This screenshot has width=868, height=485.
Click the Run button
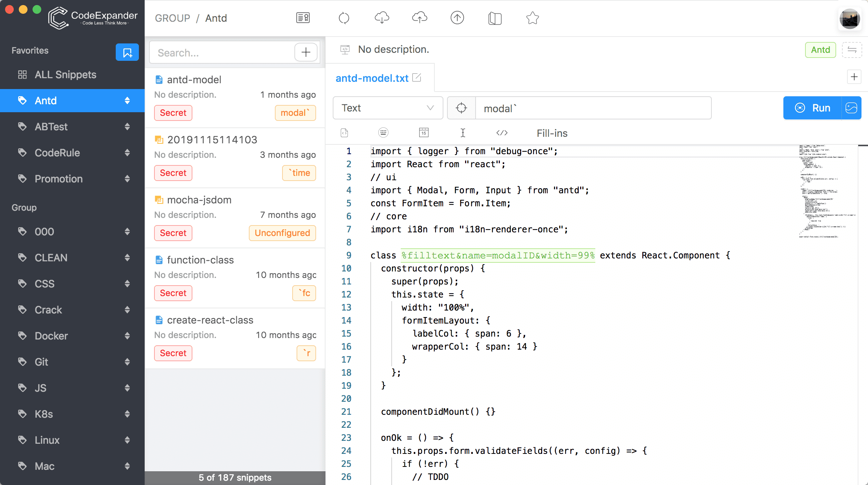click(x=812, y=108)
